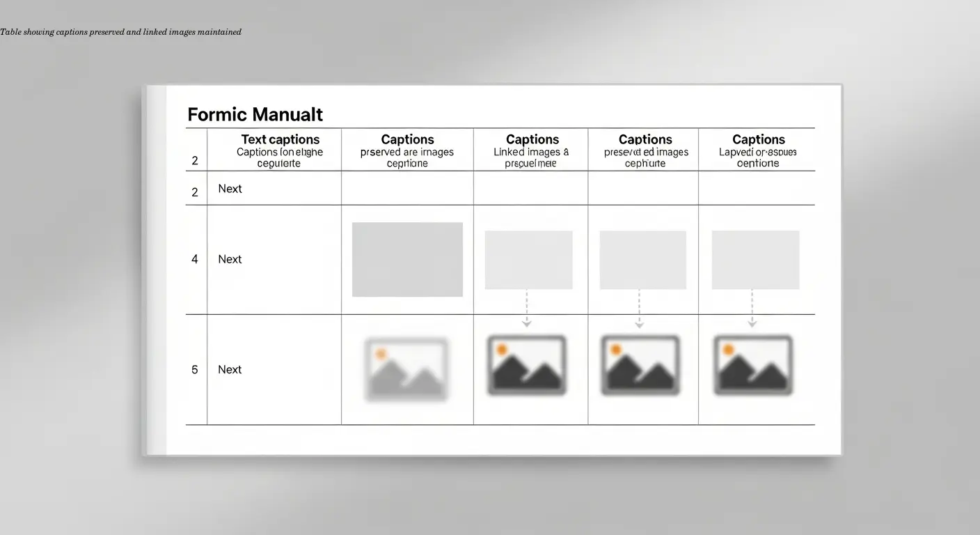Click the image icon with orange sun in fourth column
The image size is (980, 535).
640,364
